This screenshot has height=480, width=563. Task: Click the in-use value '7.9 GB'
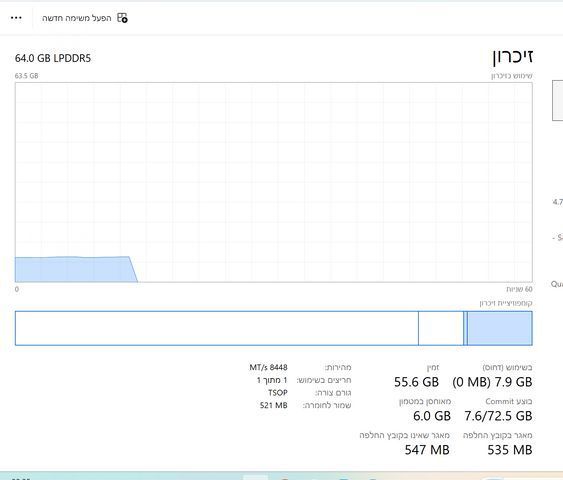tap(513, 382)
